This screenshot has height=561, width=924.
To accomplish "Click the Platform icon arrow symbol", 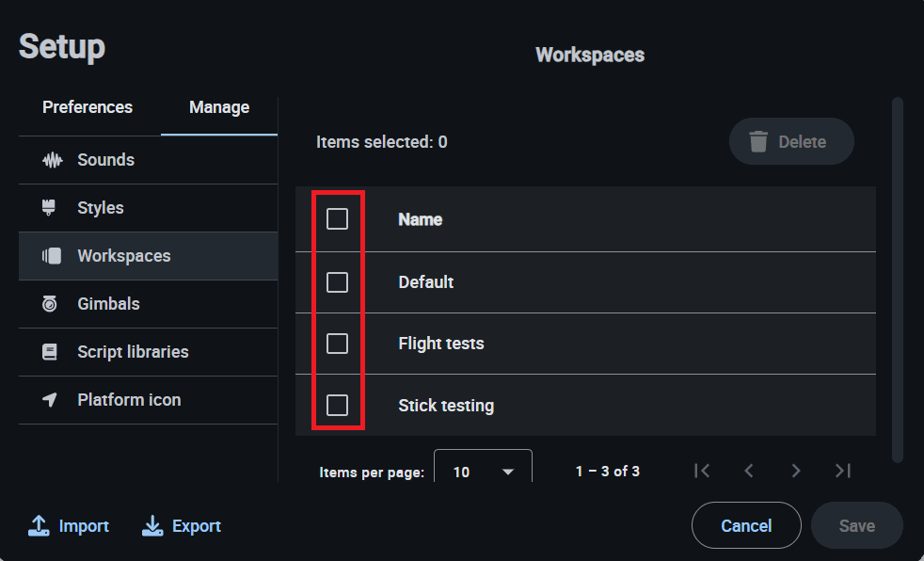I will click(x=51, y=400).
